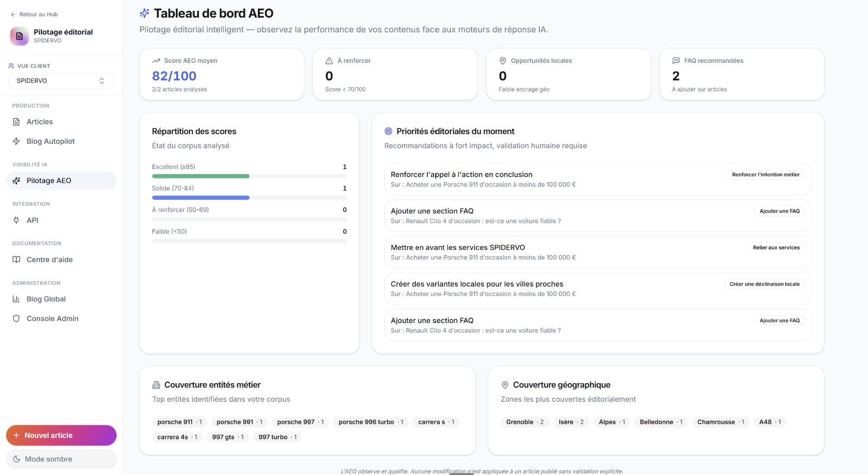Image resolution: width=868 pixels, height=475 pixels.
Task: Click the blue Solide score progress bar
Action: (201, 198)
